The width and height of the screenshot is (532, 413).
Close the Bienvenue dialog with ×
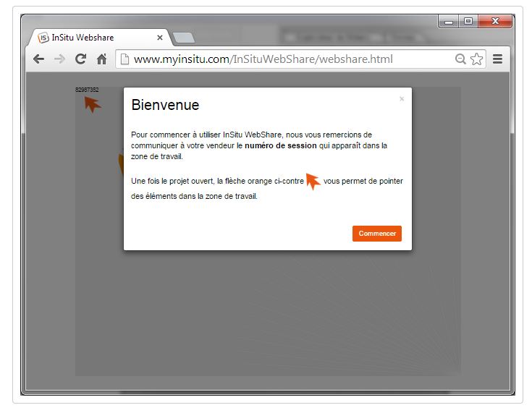coord(402,99)
